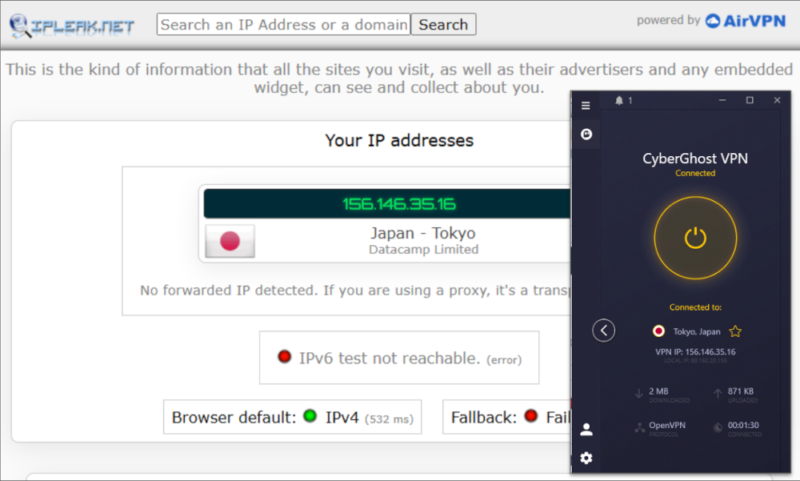
Task: Click the OpenVPN protocol icon
Action: tap(640, 428)
